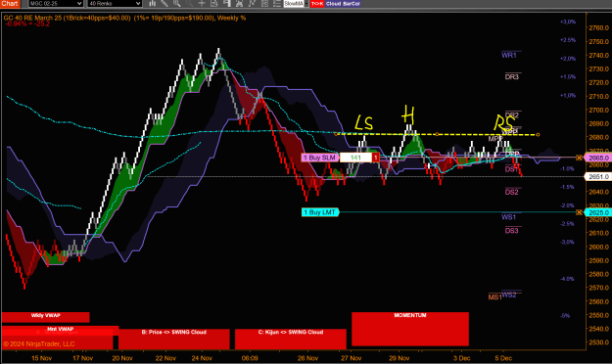This screenshot has width=612, height=364.
Task: Open the chart style bar-type icon
Action: (152, 4)
